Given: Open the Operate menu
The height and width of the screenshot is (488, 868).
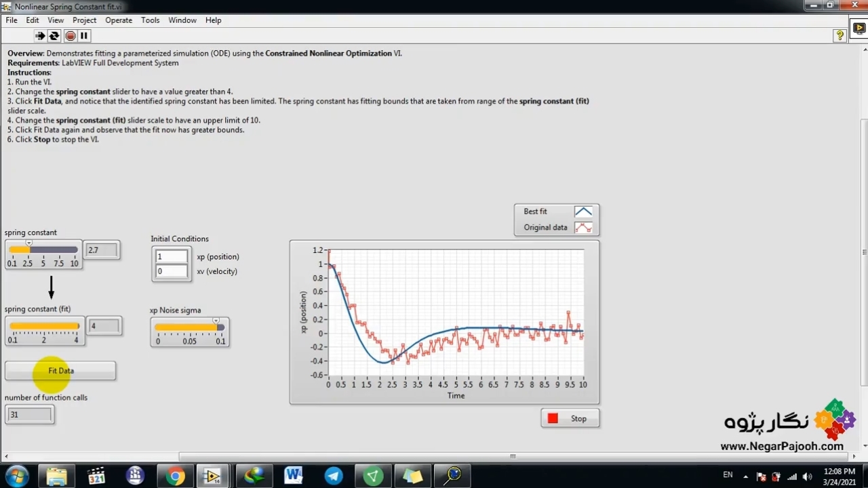Looking at the screenshot, I should [x=119, y=20].
